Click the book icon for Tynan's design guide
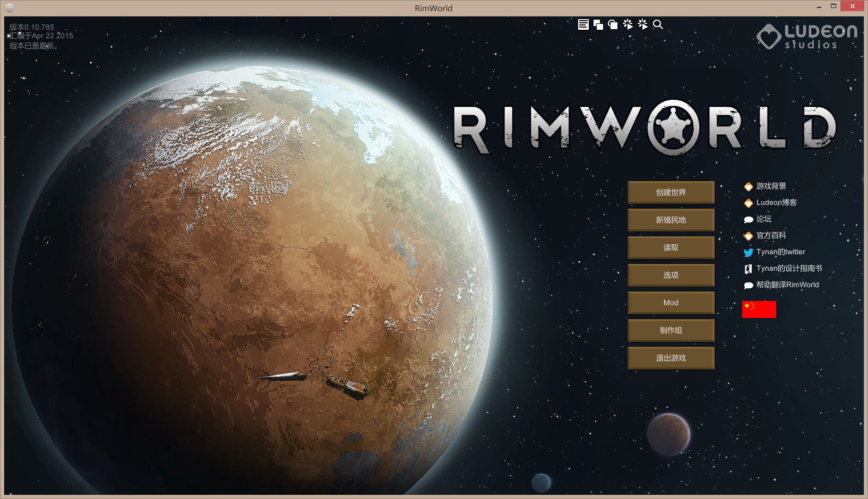868x499 pixels. click(x=749, y=269)
